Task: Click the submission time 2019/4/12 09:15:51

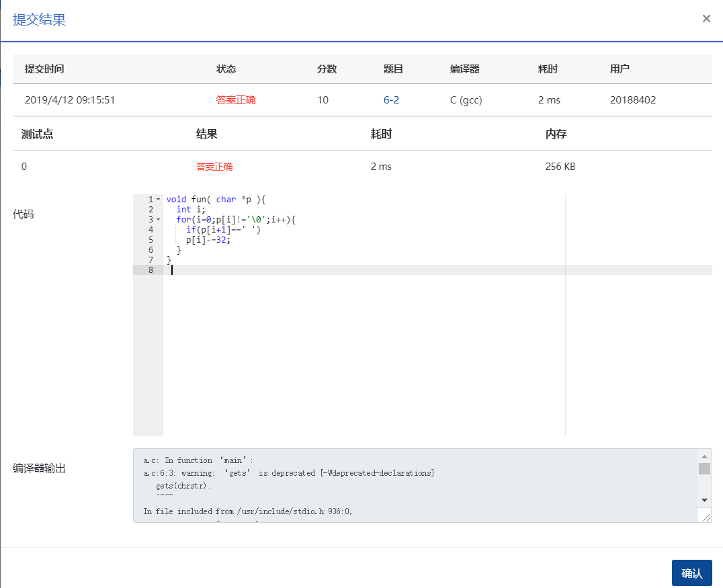Action: tap(70, 99)
